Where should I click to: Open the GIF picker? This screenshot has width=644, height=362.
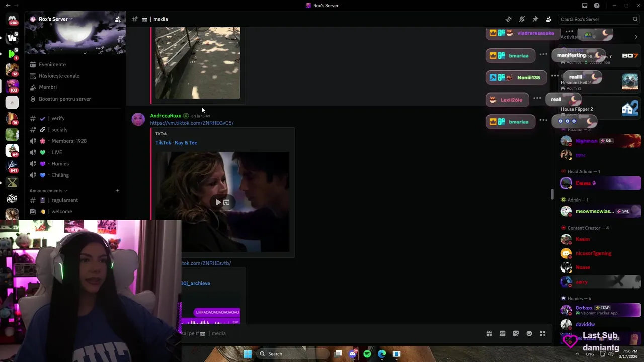502,333
